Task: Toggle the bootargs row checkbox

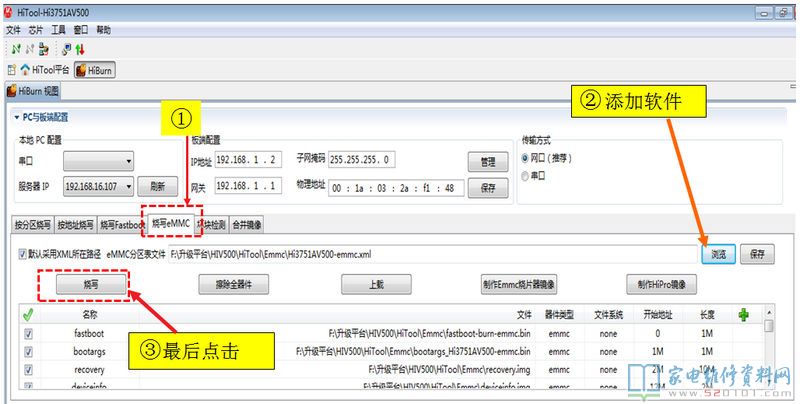Action: [28, 352]
